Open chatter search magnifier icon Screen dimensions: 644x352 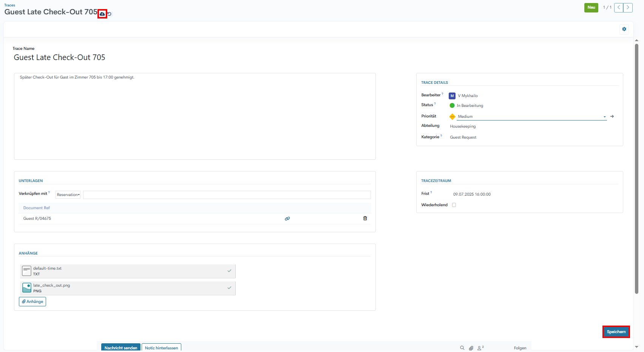click(462, 348)
